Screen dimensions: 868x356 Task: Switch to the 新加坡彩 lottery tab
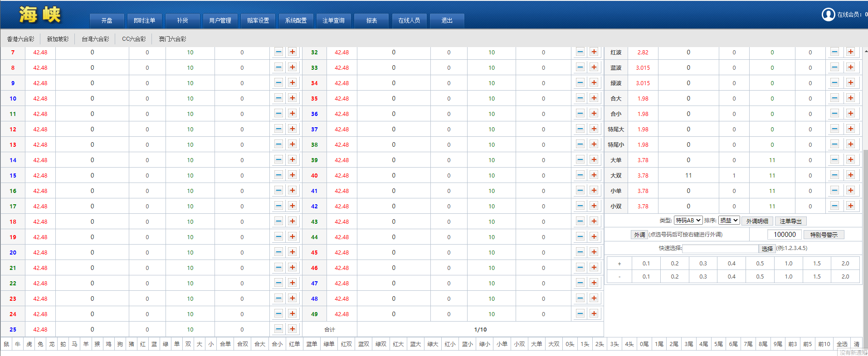point(58,39)
